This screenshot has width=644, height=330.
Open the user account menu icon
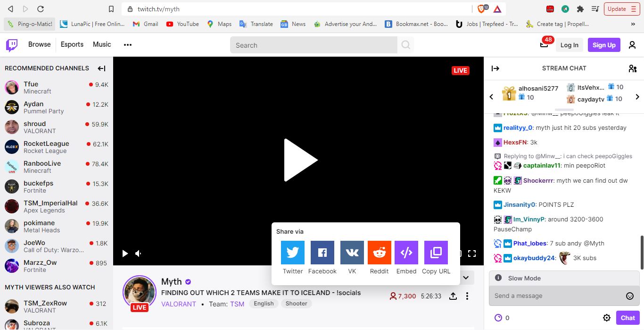pos(632,45)
